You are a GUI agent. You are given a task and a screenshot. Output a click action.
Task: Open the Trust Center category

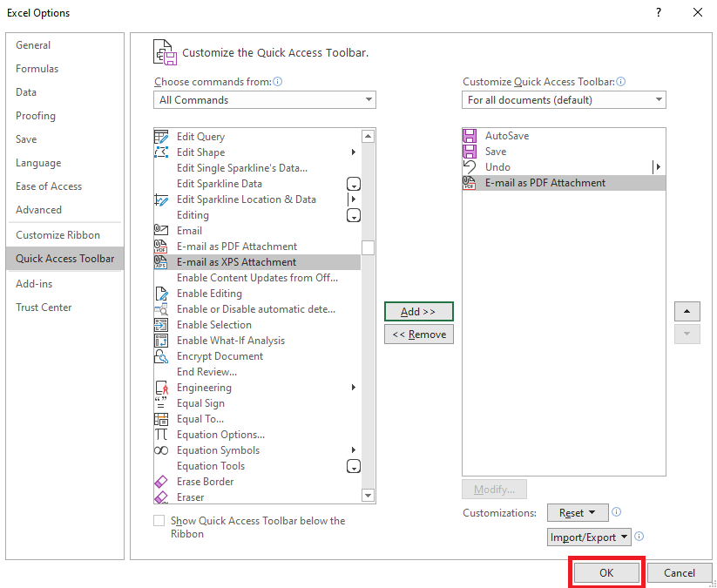[x=44, y=308]
